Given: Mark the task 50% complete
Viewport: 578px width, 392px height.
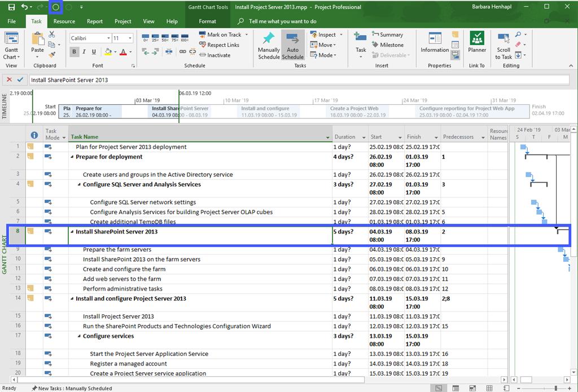Looking at the screenshot, I should click(164, 38).
